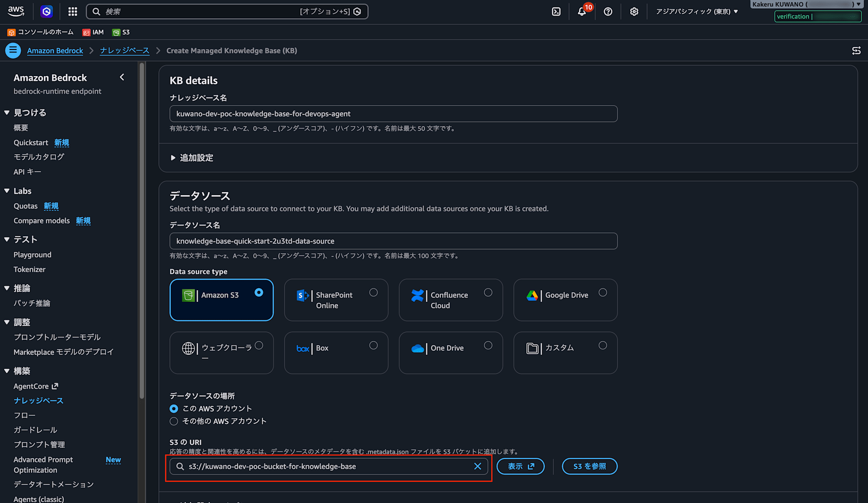868x503 pixels.
Task: Click the Box logo icon
Action: (x=303, y=348)
